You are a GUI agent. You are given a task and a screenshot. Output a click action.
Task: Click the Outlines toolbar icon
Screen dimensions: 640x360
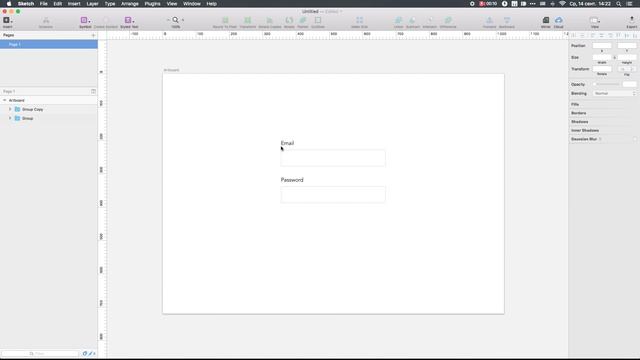318,20
